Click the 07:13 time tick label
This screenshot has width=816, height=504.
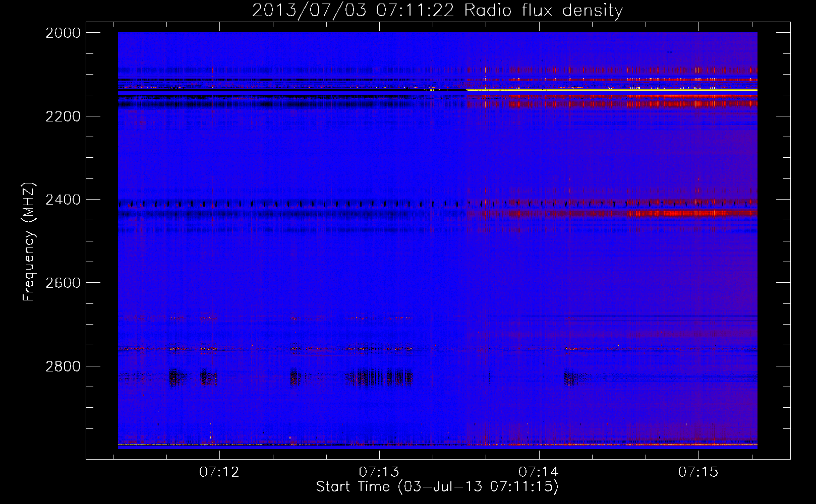[x=379, y=472]
